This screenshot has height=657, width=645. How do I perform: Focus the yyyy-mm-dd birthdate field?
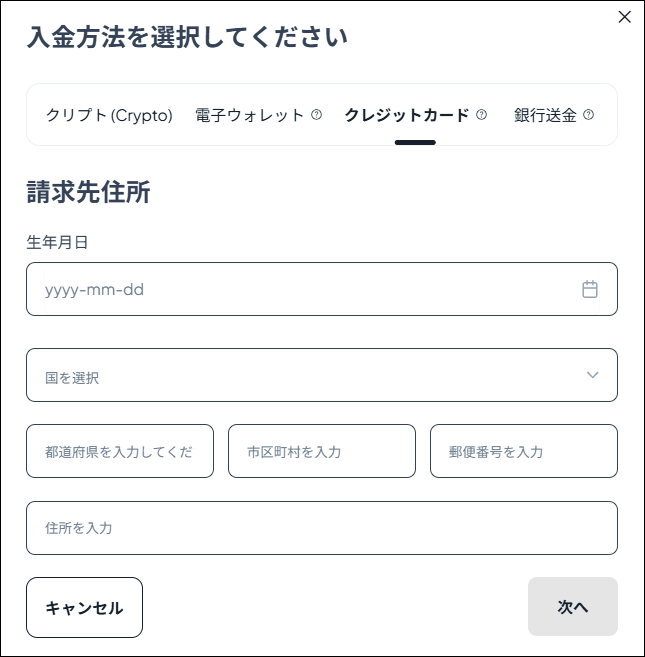[300, 289]
